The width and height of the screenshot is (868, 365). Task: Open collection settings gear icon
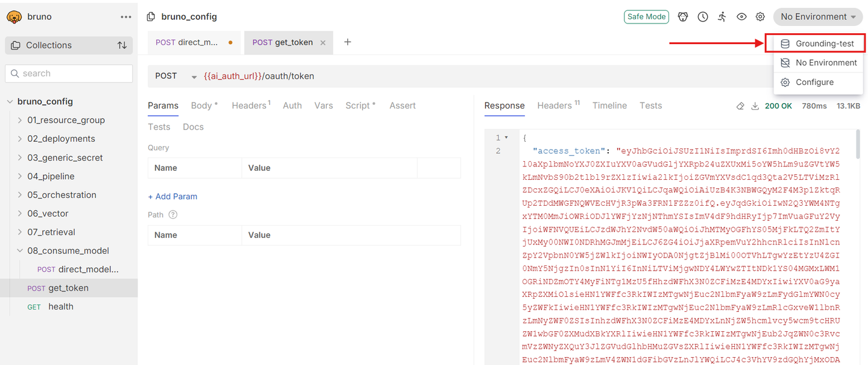(x=761, y=17)
